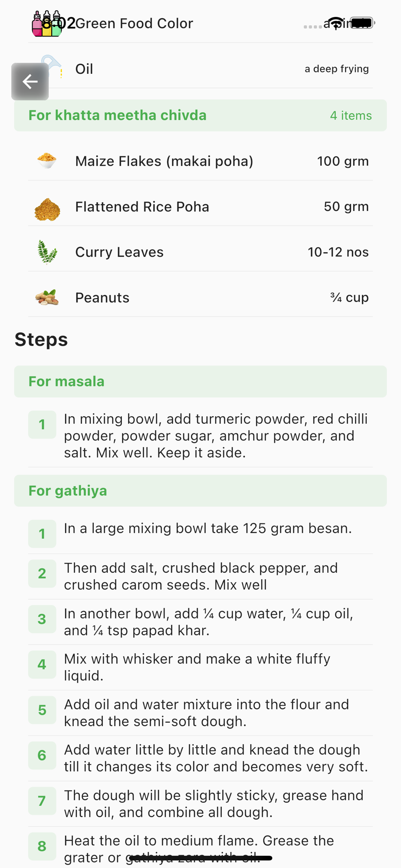Tap the battery status icon

(362, 23)
